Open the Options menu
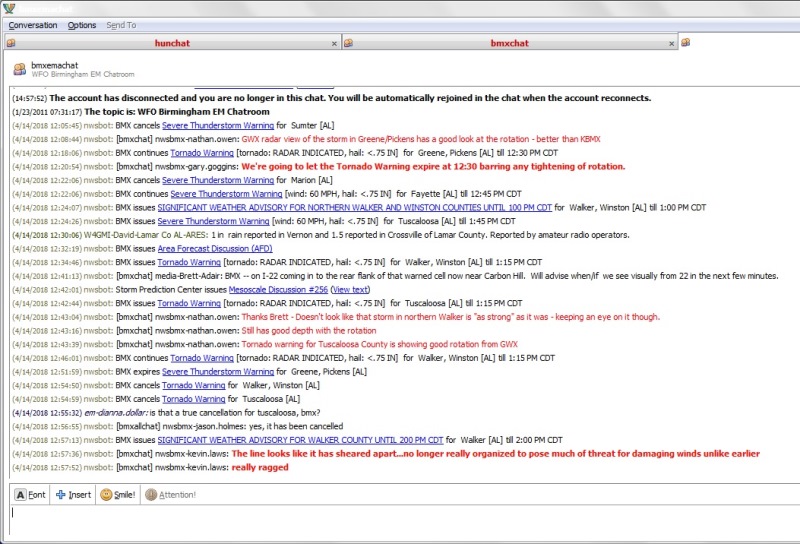 (82, 25)
